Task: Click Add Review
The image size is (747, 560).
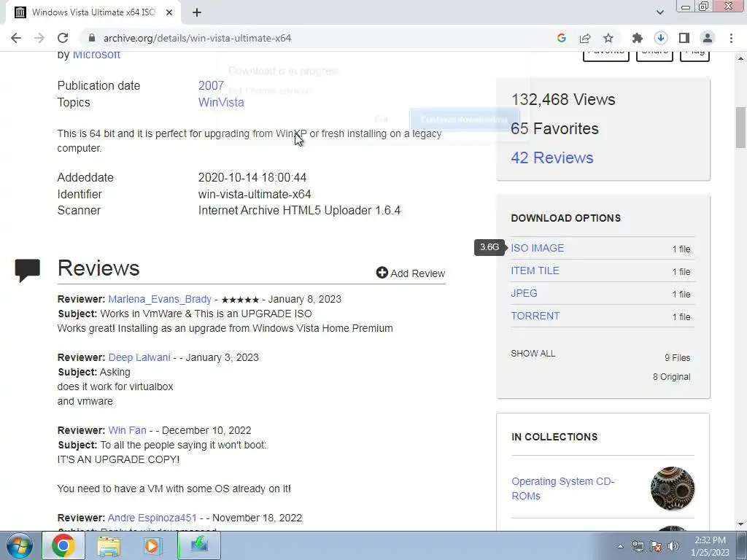Action: pos(411,273)
